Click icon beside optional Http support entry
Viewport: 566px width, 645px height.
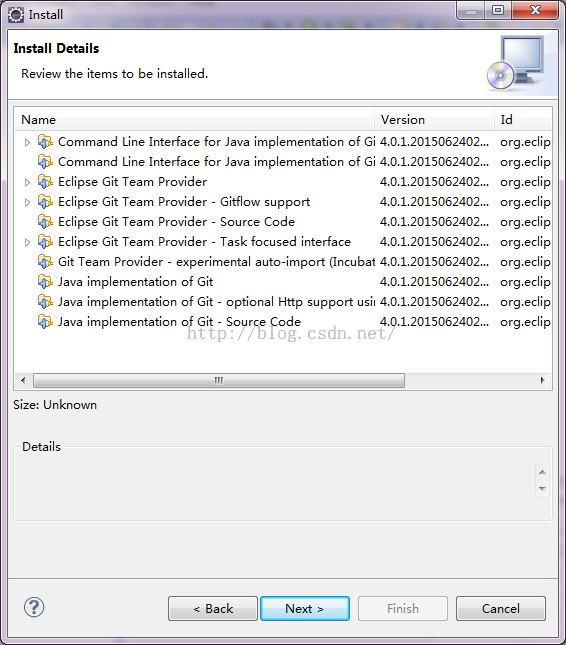(x=45, y=302)
